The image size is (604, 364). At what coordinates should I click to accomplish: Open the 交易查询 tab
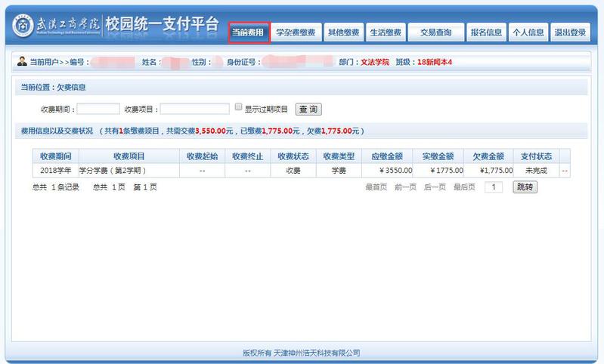(x=435, y=32)
